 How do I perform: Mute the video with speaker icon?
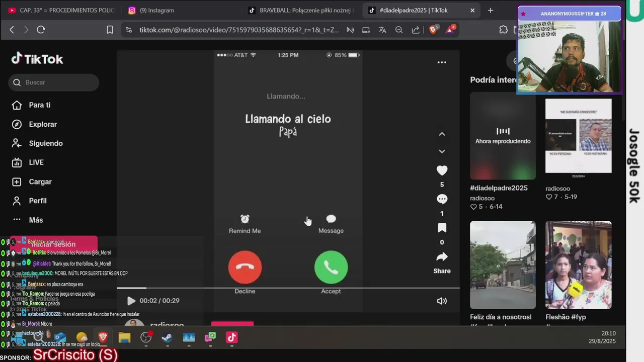click(x=442, y=301)
